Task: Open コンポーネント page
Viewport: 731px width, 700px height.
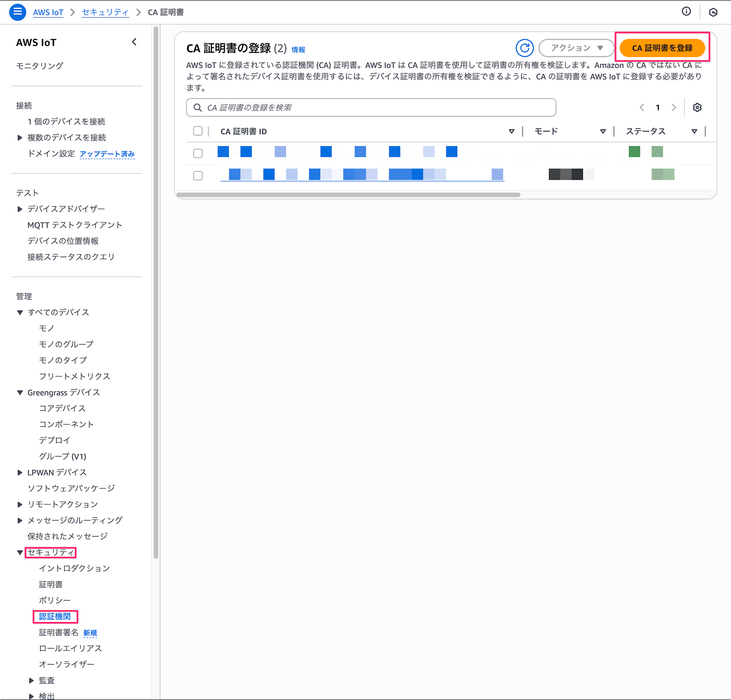Action: (x=67, y=424)
